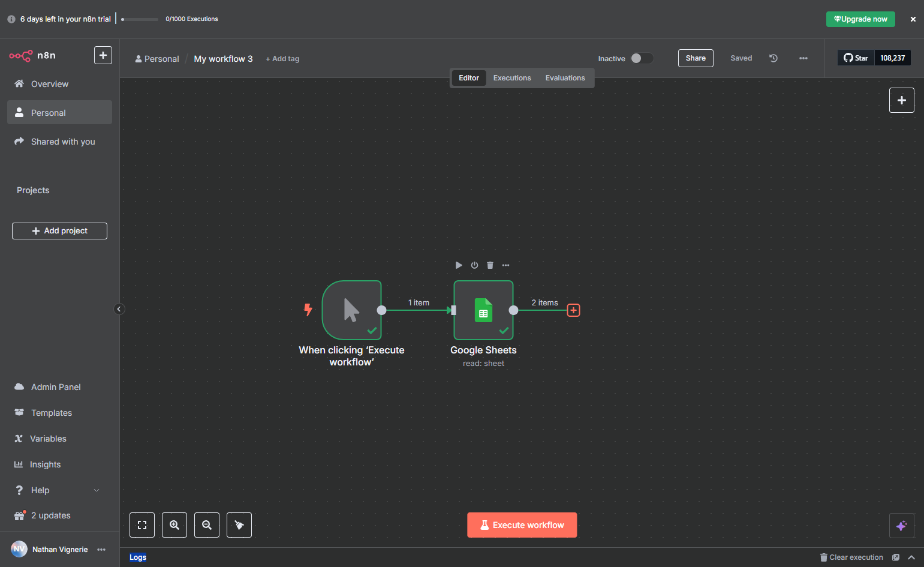This screenshot has height=567, width=924.
Task: Zoom out on the canvas
Action: click(x=207, y=525)
